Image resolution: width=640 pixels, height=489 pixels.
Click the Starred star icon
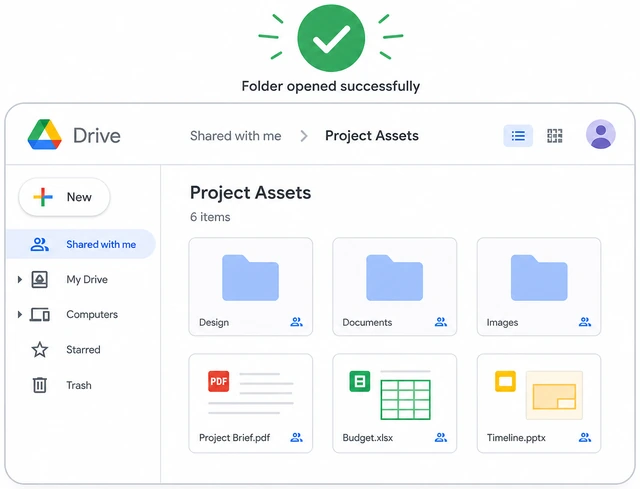[x=40, y=350]
